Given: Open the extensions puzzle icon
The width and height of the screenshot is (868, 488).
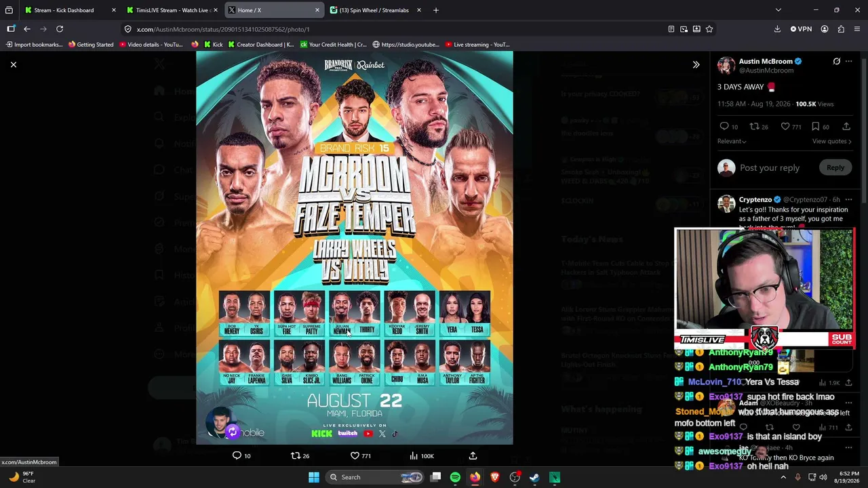Looking at the screenshot, I should pos(841,29).
